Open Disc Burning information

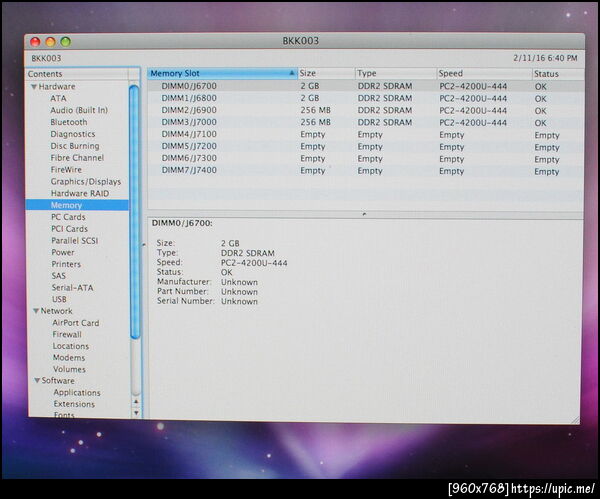(x=75, y=146)
